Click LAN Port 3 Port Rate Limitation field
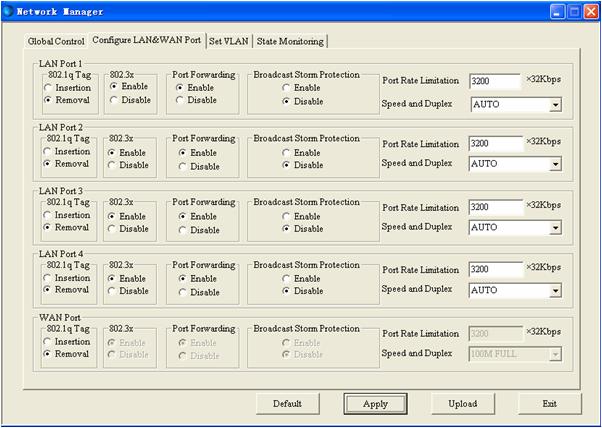 pyautogui.click(x=496, y=207)
